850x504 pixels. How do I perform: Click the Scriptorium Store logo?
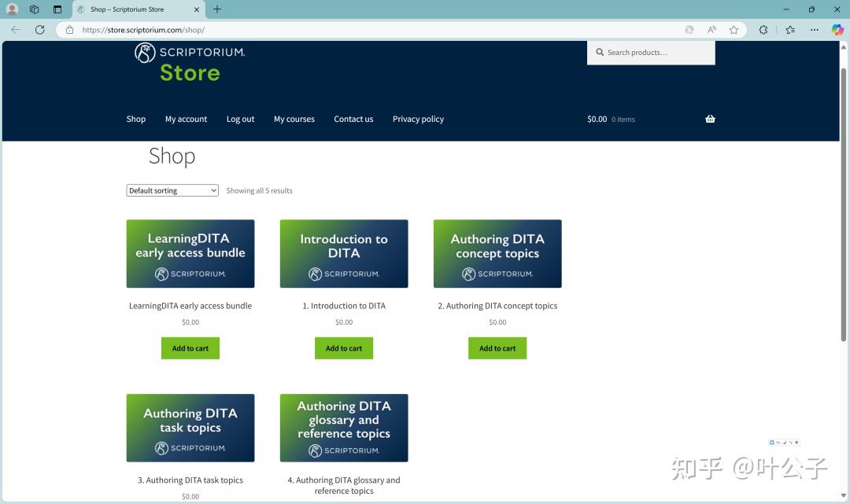(190, 62)
